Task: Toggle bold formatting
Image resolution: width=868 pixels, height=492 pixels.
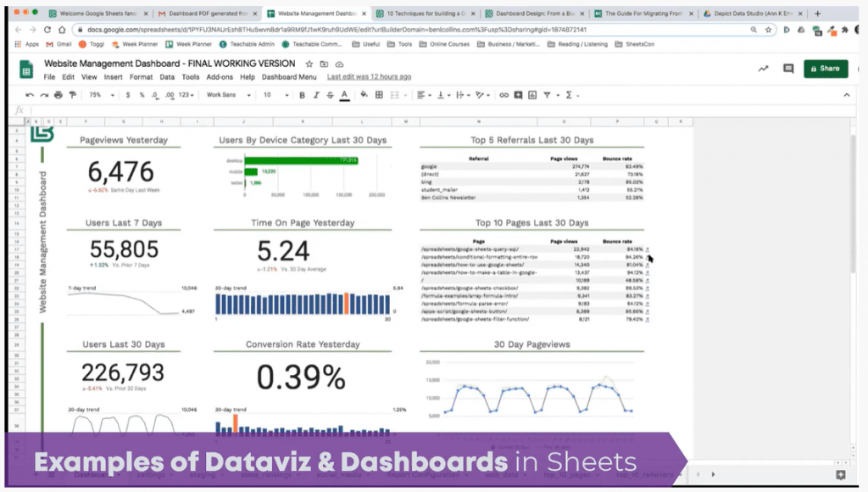Action: pyautogui.click(x=301, y=95)
